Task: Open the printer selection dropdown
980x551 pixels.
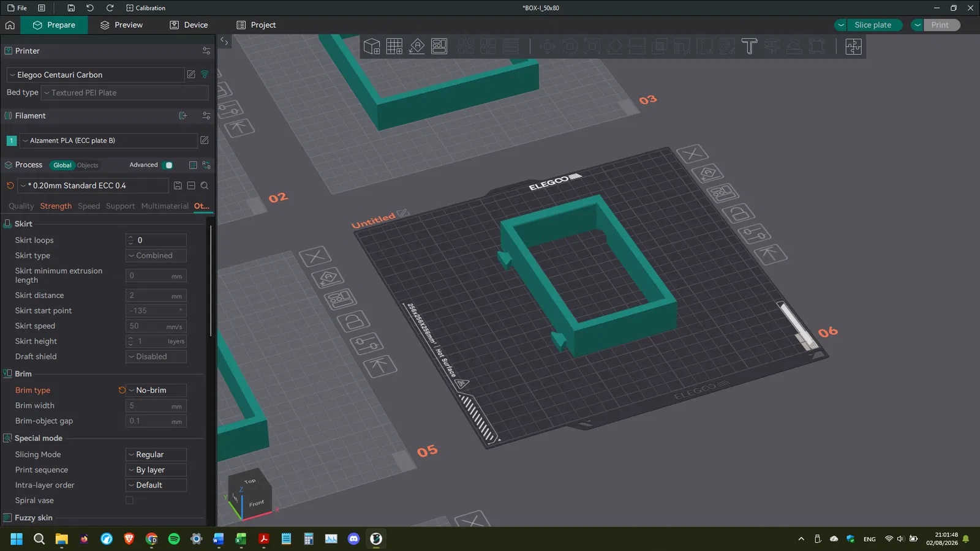Action: (x=95, y=75)
